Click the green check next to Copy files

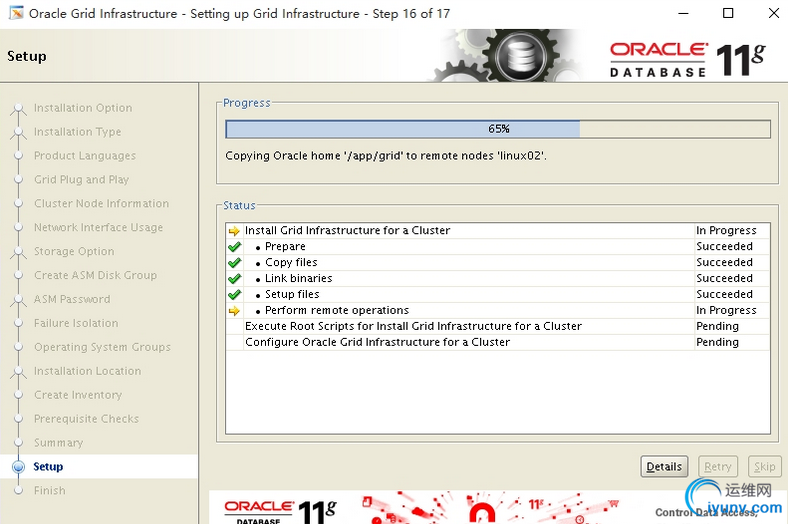[234, 263]
